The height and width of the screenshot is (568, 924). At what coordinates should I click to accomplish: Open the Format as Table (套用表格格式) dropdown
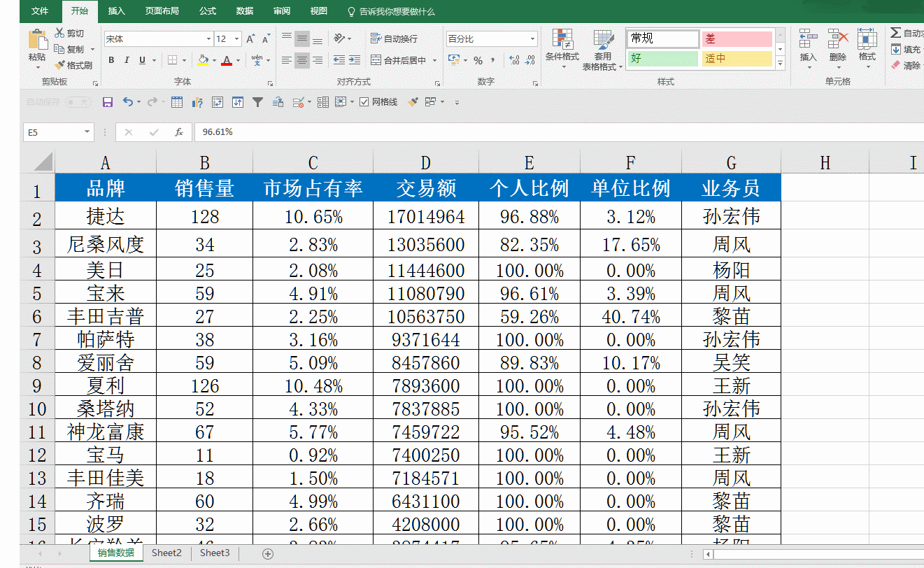[602, 50]
